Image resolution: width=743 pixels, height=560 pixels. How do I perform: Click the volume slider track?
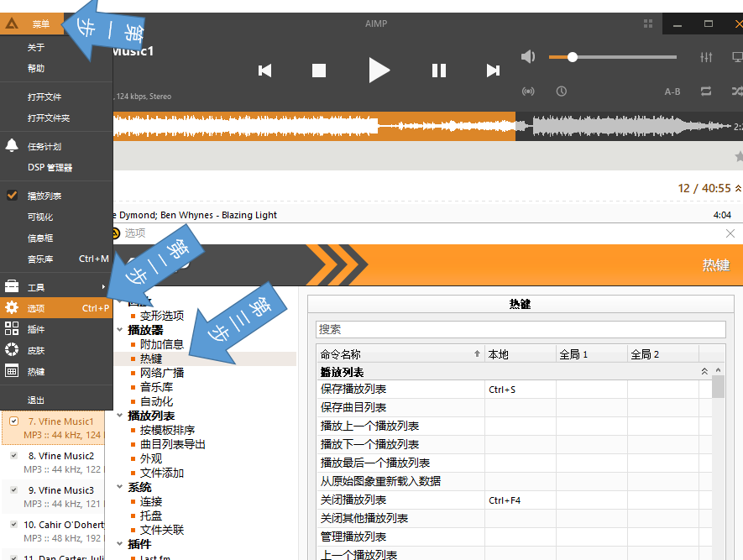[x=613, y=57]
